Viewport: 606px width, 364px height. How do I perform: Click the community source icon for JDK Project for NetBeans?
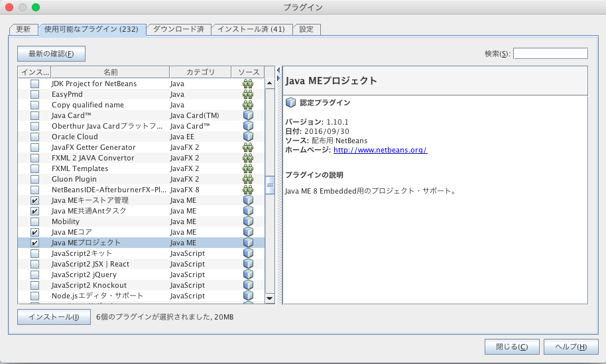[248, 84]
